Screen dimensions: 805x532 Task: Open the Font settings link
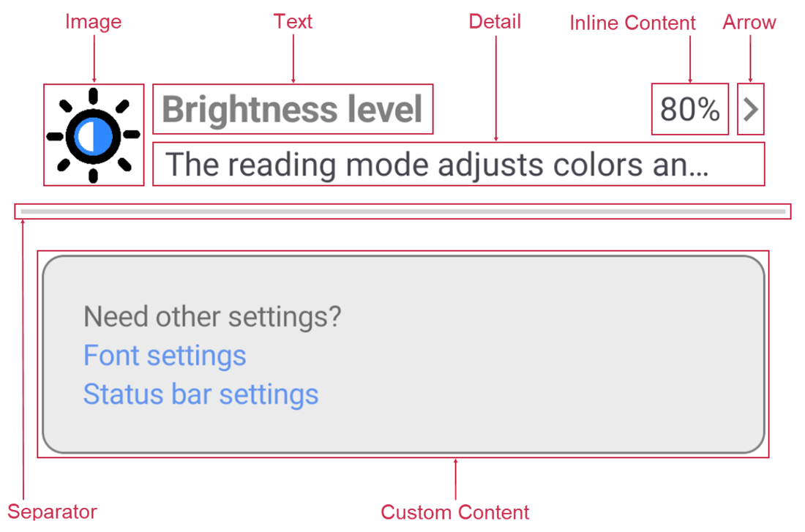pyautogui.click(x=165, y=356)
